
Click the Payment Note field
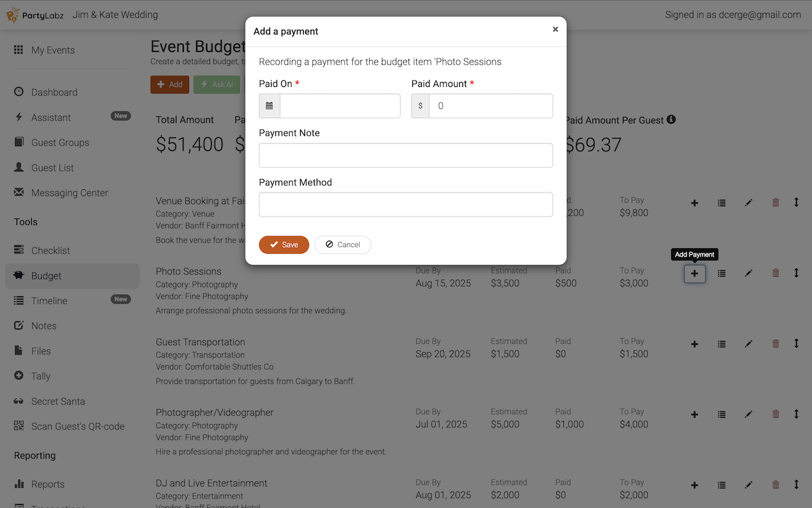[405, 156]
